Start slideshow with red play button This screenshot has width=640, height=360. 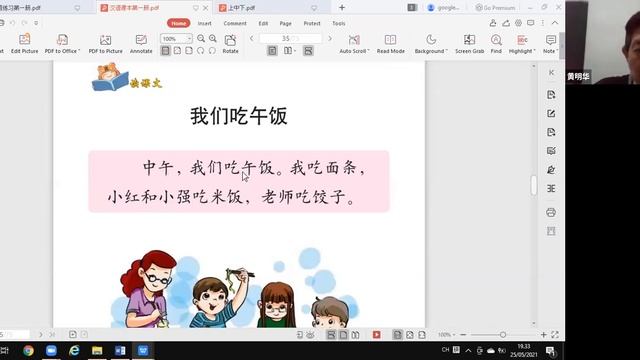[376, 335]
